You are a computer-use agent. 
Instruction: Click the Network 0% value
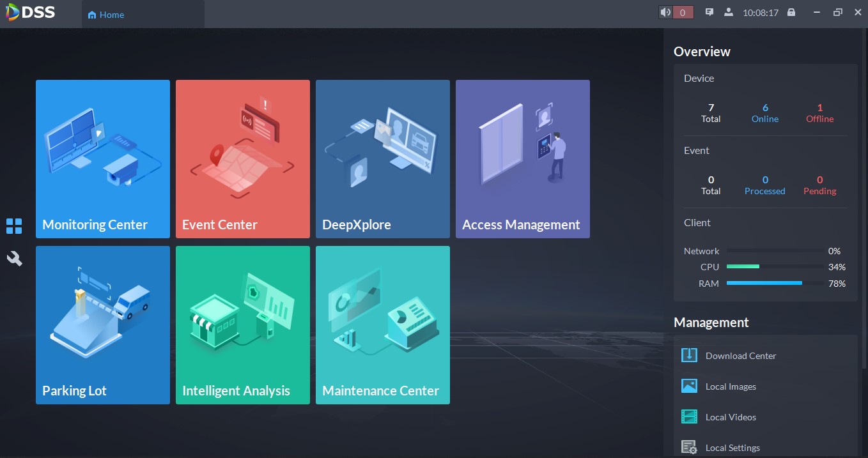[x=834, y=251]
